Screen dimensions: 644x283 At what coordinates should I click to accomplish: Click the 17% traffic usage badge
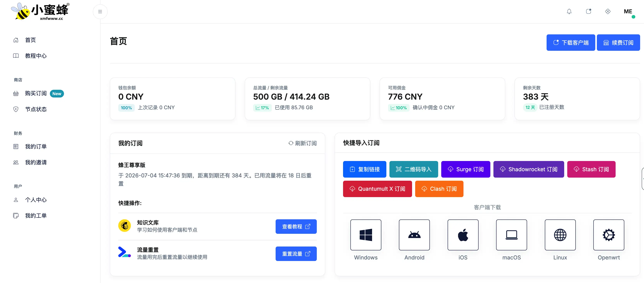(x=262, y=108)
